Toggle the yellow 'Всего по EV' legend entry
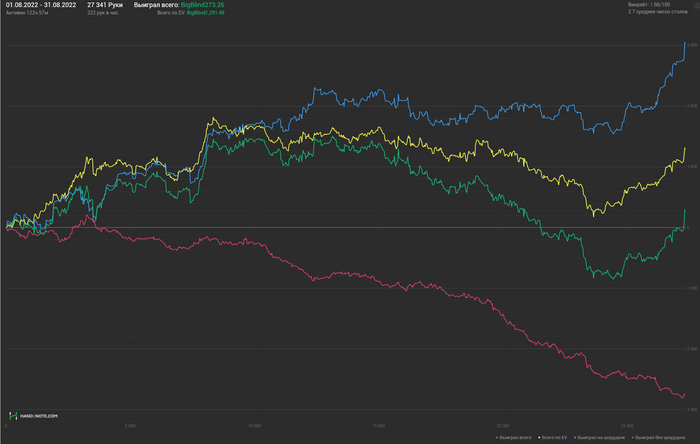This screenshot has width=700, height=444. pos(553,438)
